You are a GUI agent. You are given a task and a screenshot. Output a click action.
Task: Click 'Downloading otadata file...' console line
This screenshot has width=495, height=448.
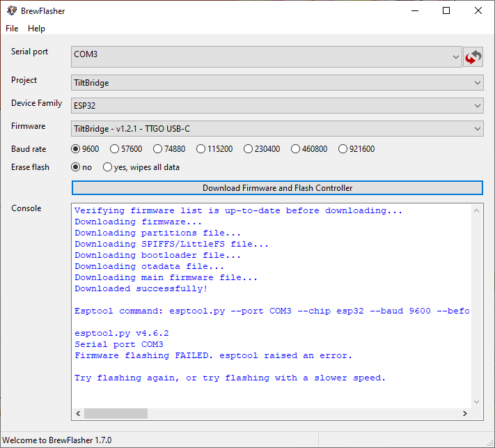[x=149, y=266]
